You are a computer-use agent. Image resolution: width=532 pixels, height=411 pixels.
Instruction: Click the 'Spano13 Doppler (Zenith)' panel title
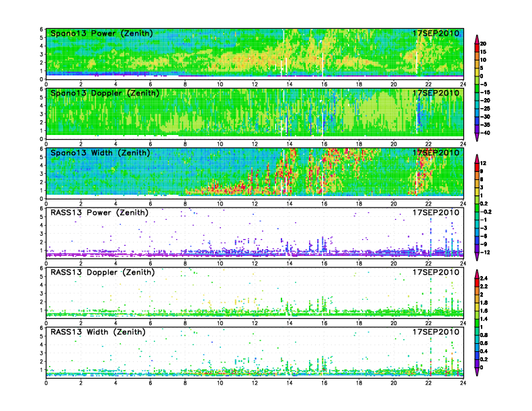105,93
